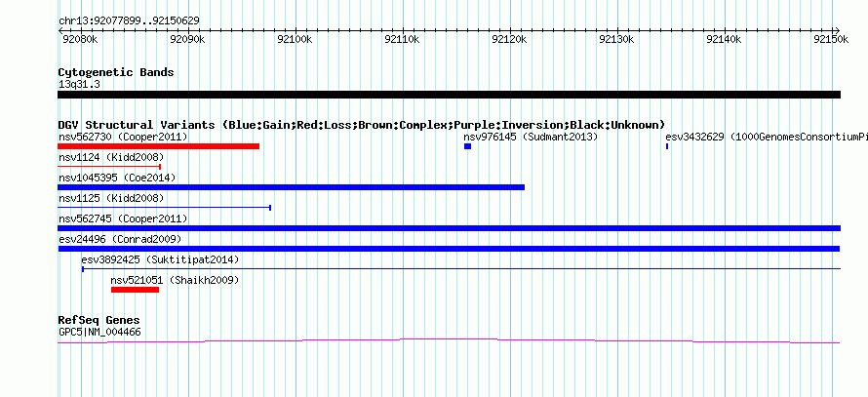Select the 13q31.3 band label
The image size is (868, 397).
(x=79, y=85)
